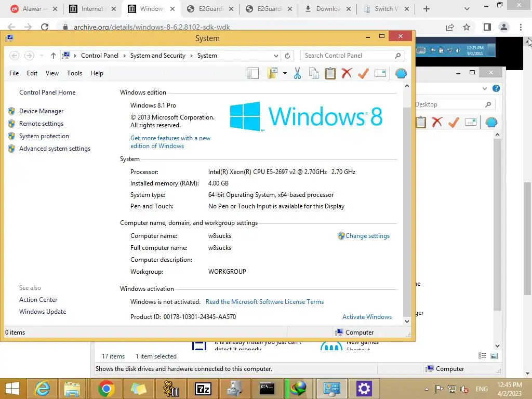Open a new Chrome tab
This screenshot has width=532, height=399.
[427, 9]
